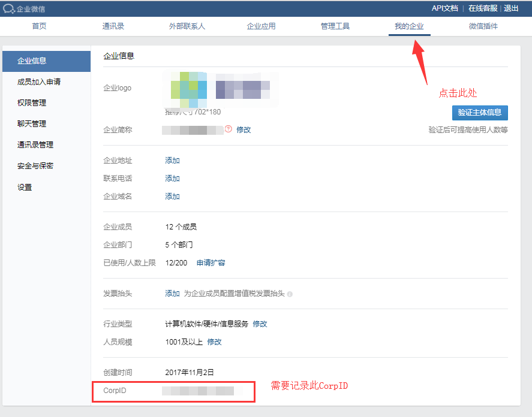Click the question mark help icon beside 企业简称
The image size is (532, 417).
229,129
